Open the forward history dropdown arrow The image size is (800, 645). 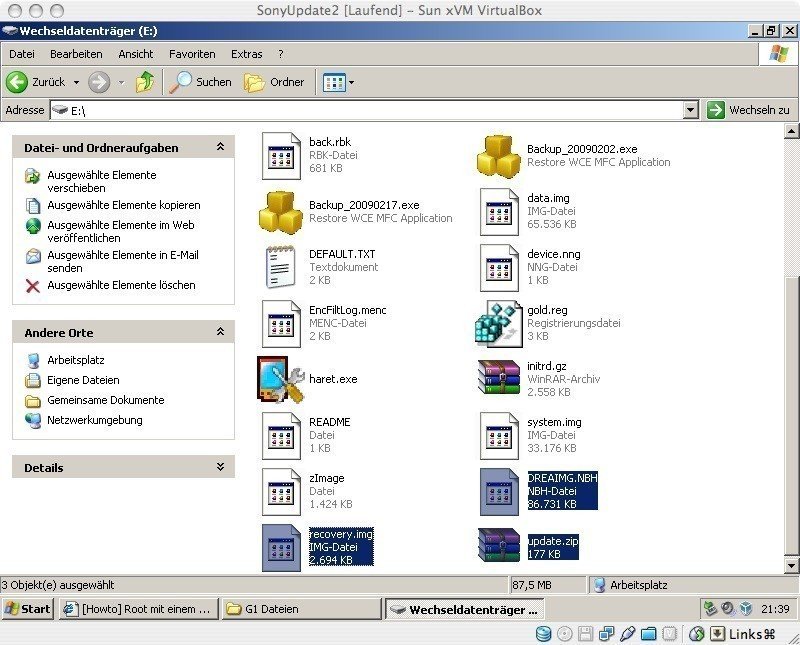coord(121,82)
